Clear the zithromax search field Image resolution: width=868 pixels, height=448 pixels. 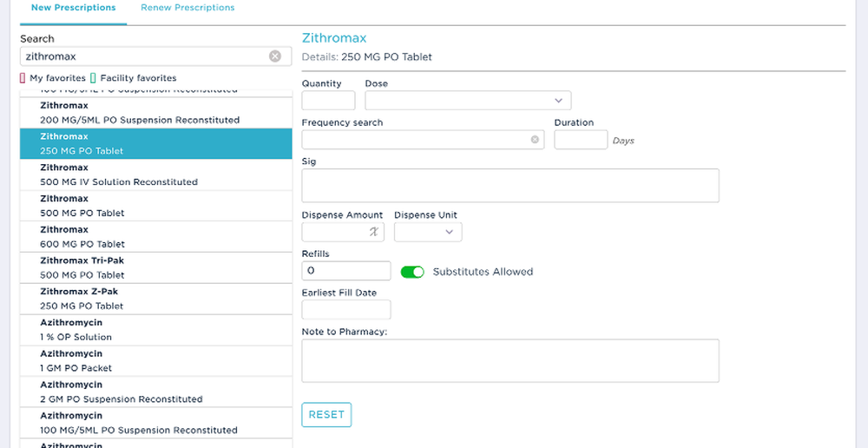(x=275, y=56)
